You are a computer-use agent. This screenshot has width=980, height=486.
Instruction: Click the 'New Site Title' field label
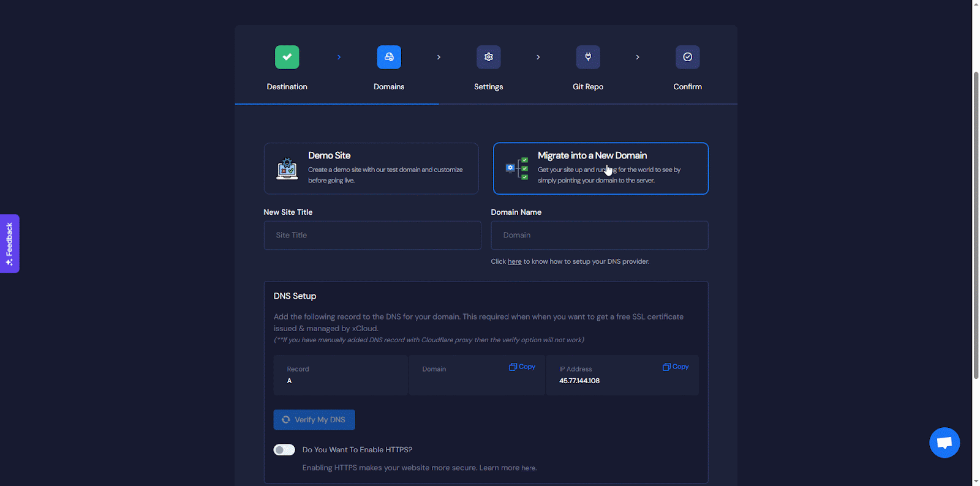(x=288, y=212)
